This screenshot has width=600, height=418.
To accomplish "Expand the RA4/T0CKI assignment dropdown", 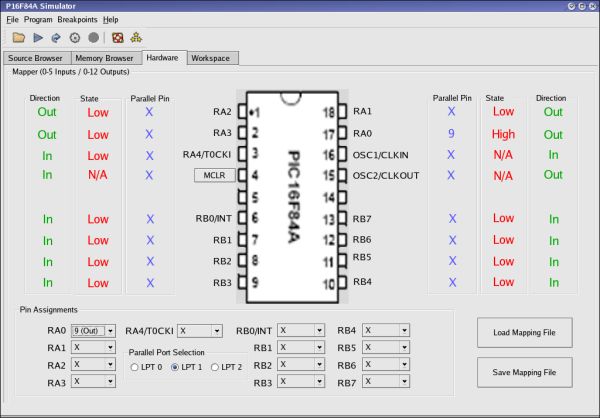I will [200, 330].
